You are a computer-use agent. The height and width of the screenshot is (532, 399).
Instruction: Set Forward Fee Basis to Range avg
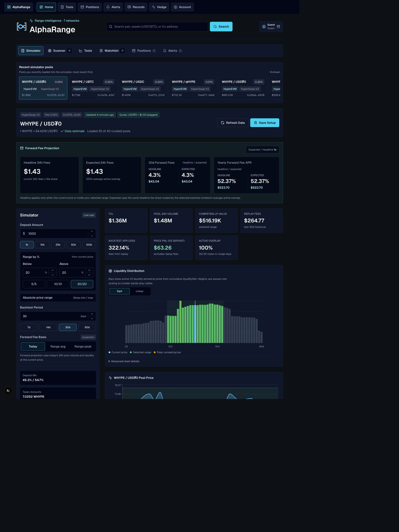[x=58, y=347]
